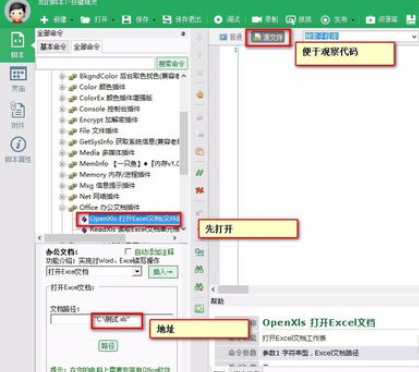Screen dimensions: 419x372
Task: Click the command tree horizontal scrollbar
Action: (x=85, y=238)
